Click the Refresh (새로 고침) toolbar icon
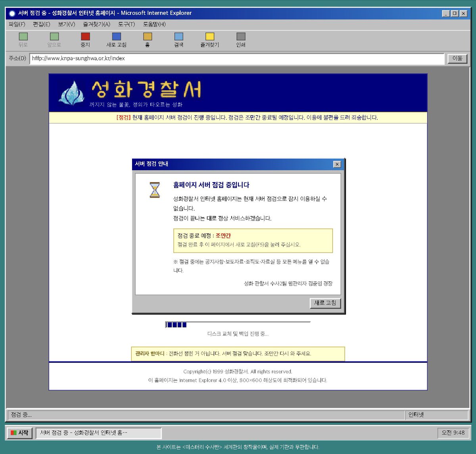 point(116,37)
